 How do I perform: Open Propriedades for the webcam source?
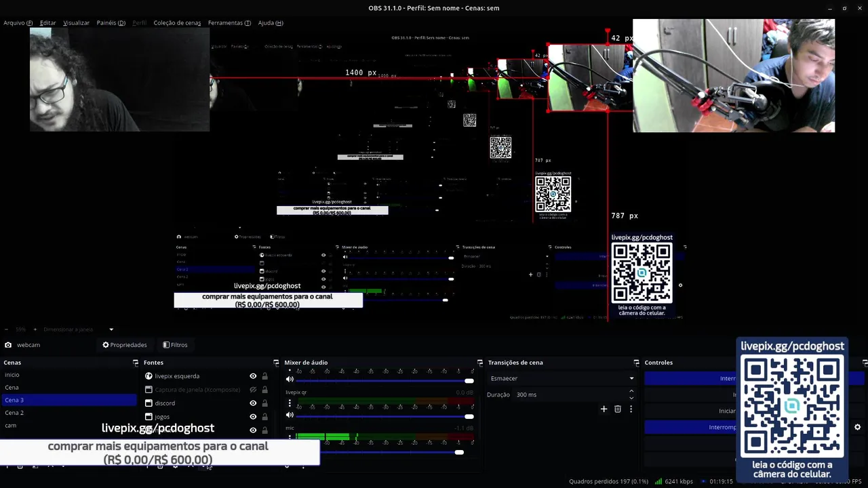click(125, 345)
